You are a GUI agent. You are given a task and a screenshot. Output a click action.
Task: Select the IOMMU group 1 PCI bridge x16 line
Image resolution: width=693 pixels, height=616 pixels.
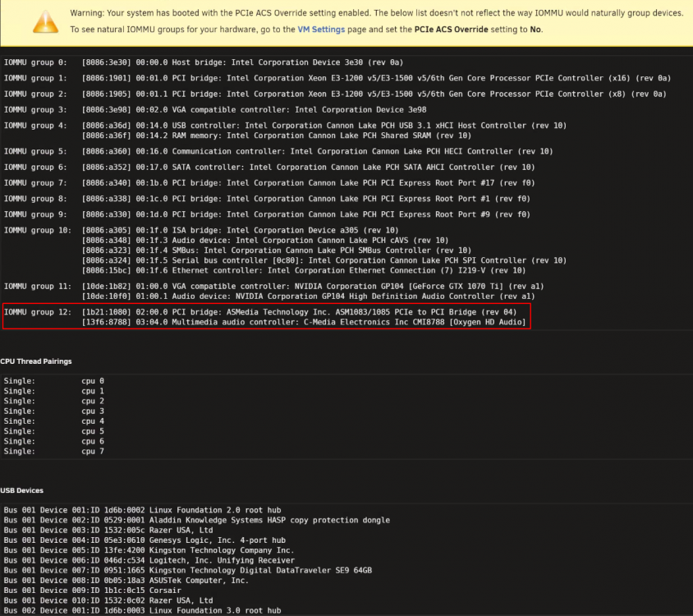coord(337,78)
